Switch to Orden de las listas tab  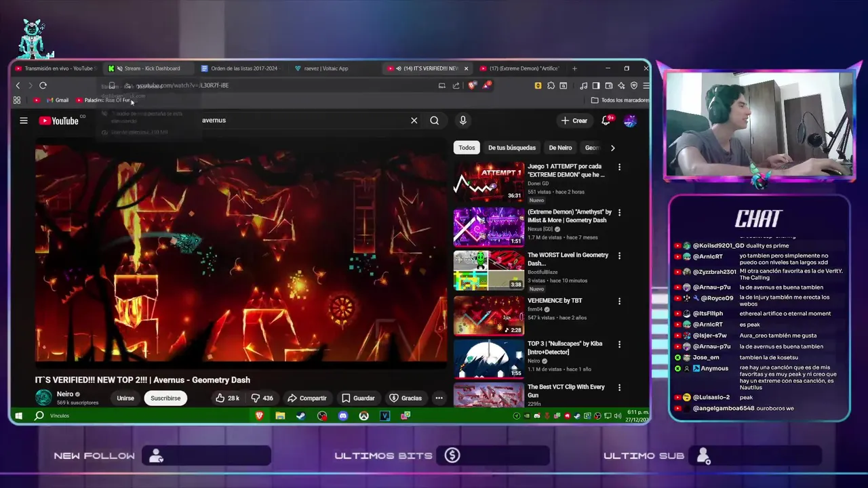[241, 68]
